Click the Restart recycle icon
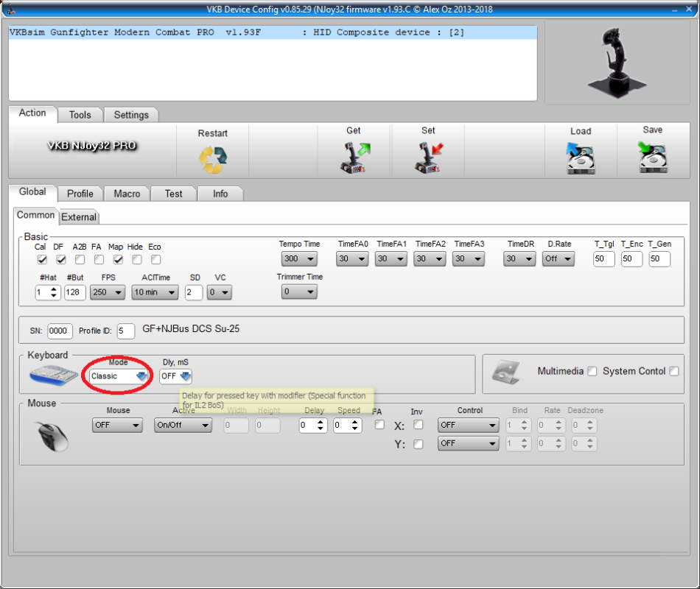The width and height of the screenshot is (700, 589). [x=212, y=158]
